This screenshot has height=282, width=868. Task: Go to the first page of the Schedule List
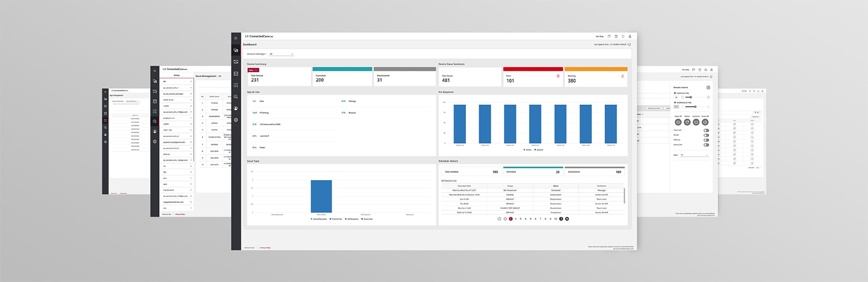499,219
